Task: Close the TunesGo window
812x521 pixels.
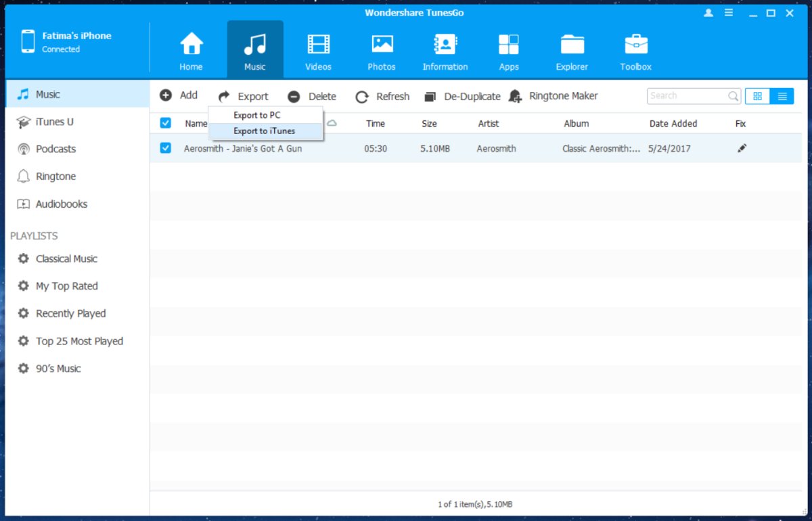Action: click(790, 13)
